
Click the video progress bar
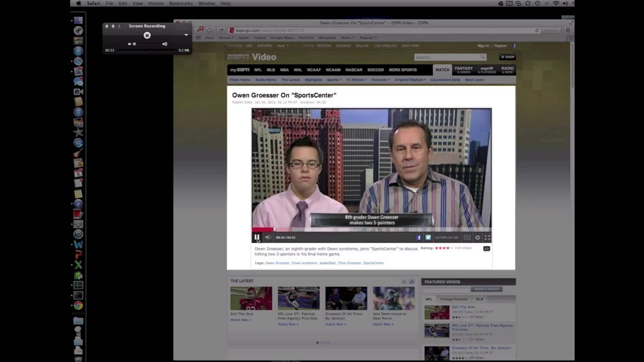[x=371, y=230]
